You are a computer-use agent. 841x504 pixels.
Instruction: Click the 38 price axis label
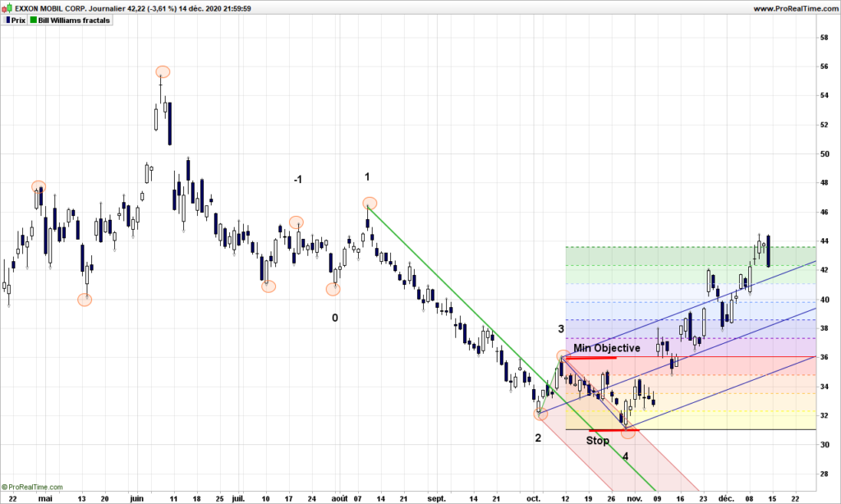pos(824,328)
